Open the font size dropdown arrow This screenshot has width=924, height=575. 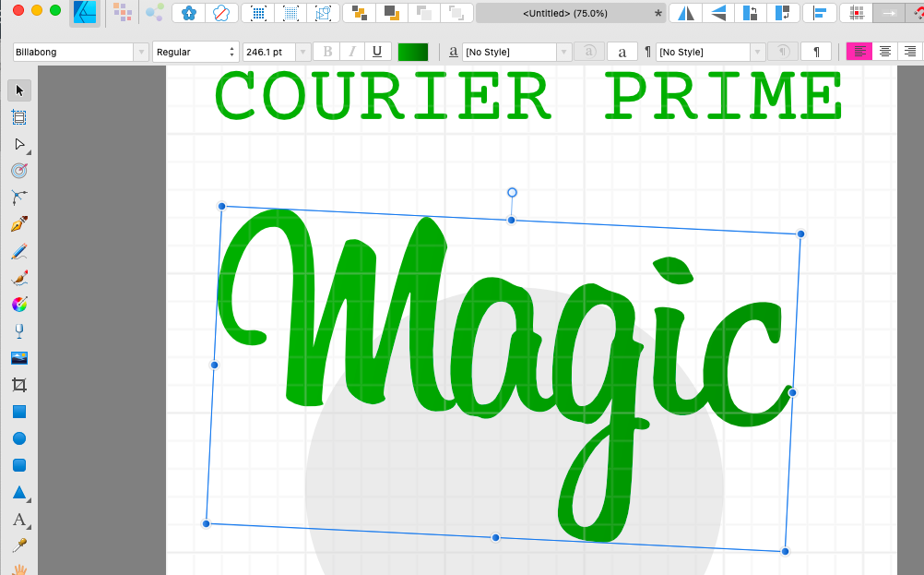(x=302, y=52)
